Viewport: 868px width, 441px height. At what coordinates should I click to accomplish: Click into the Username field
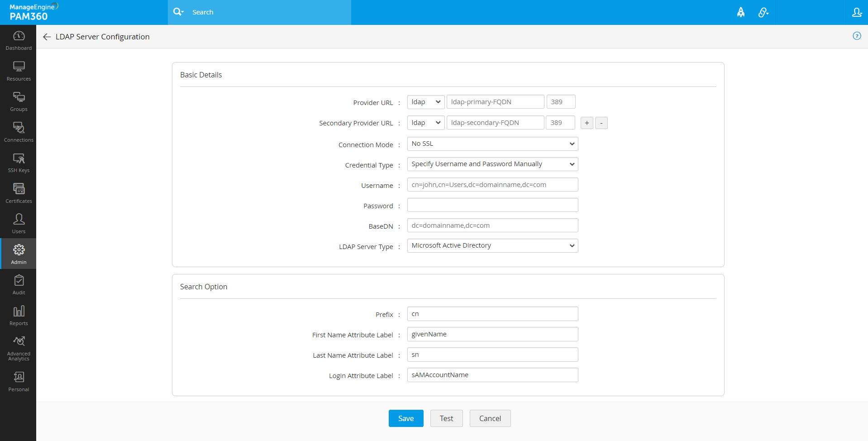(492, 185)
